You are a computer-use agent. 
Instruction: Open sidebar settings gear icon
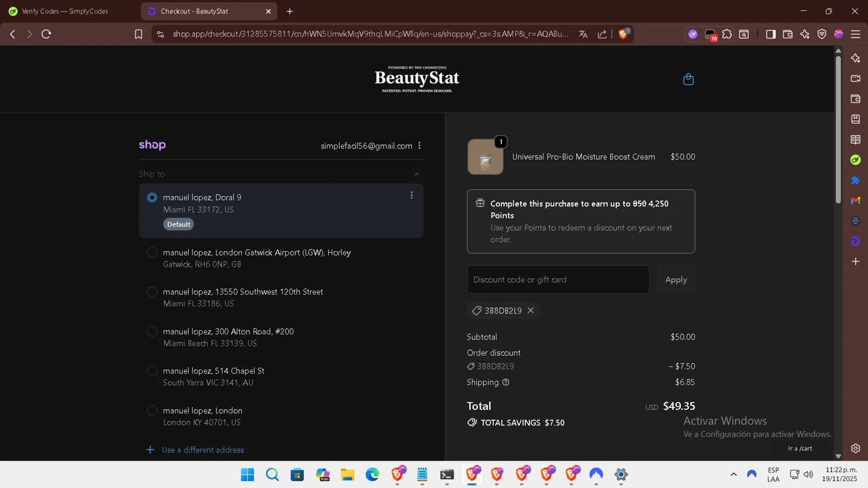point(855,448)
